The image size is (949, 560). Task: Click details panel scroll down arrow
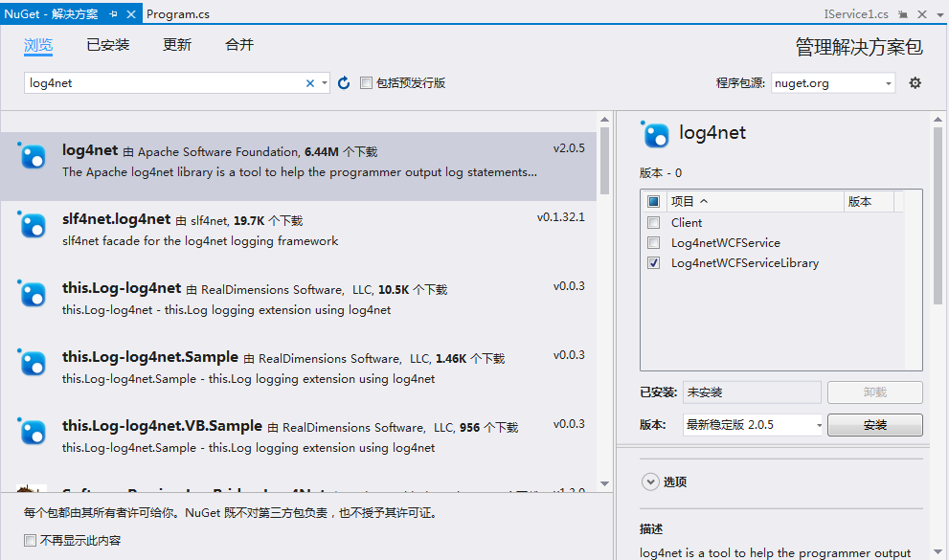[938, 551]
